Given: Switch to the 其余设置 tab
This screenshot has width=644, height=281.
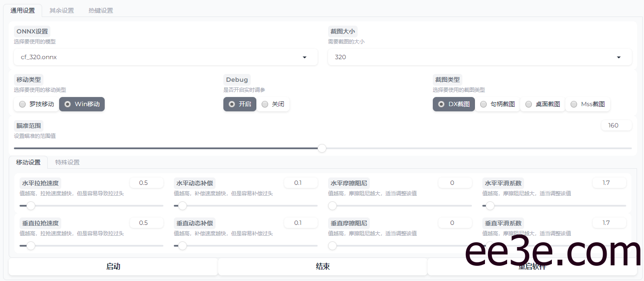Looking at the screenshot, I should point(61,10).
